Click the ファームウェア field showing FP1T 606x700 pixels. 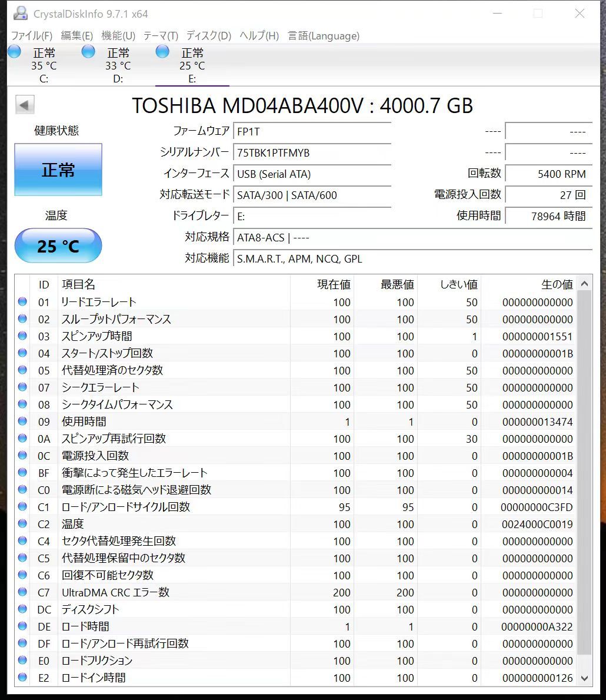312,132
